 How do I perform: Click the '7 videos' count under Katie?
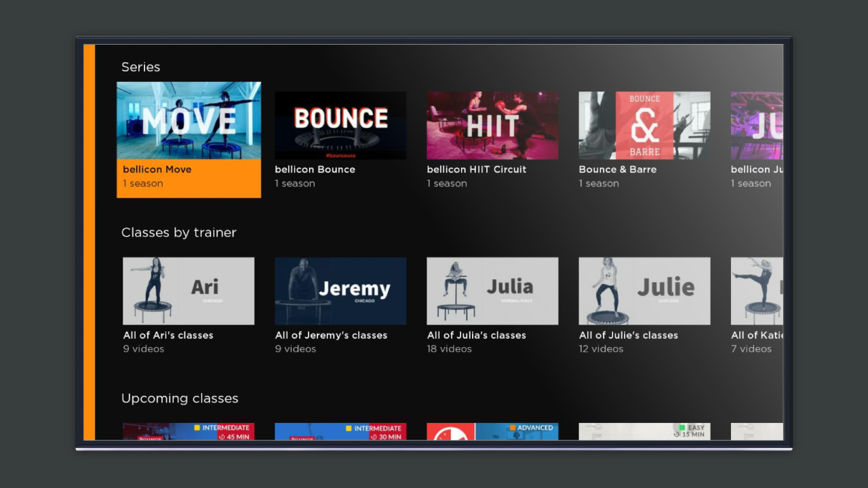pos(751,349)
